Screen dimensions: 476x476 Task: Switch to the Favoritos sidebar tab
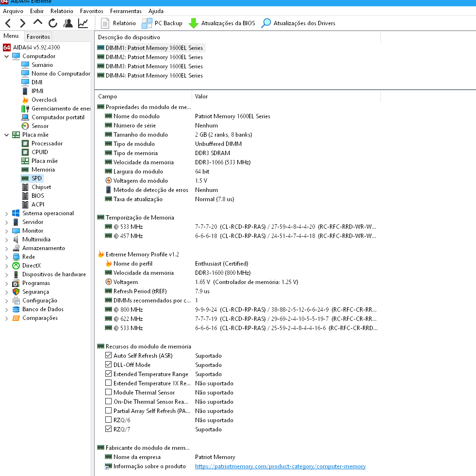(x=38, y=36)
